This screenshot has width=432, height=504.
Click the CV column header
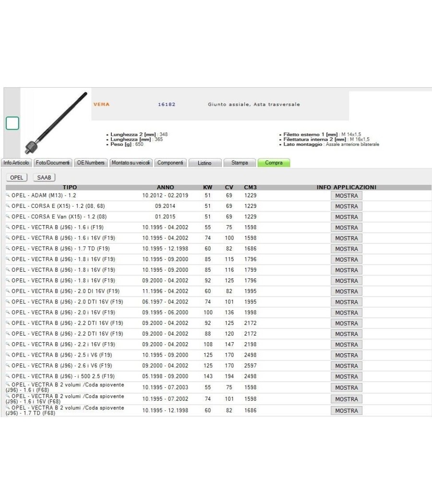tap(229, 187)
